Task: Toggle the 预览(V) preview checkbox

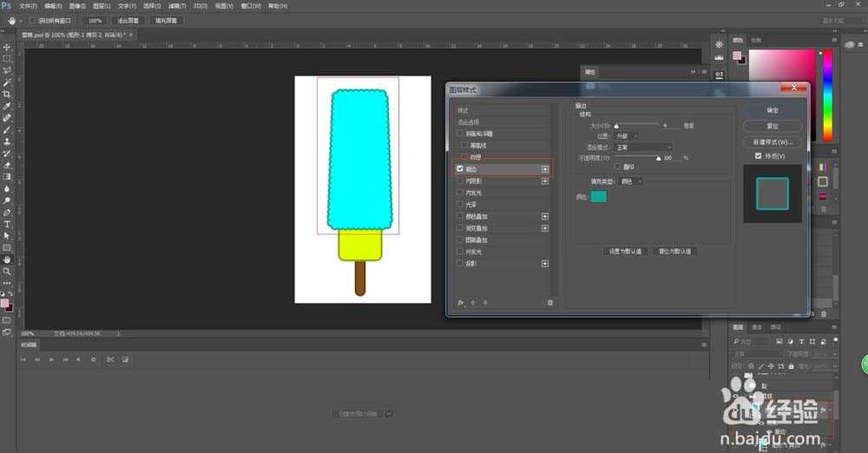Action: coord(758,156)
